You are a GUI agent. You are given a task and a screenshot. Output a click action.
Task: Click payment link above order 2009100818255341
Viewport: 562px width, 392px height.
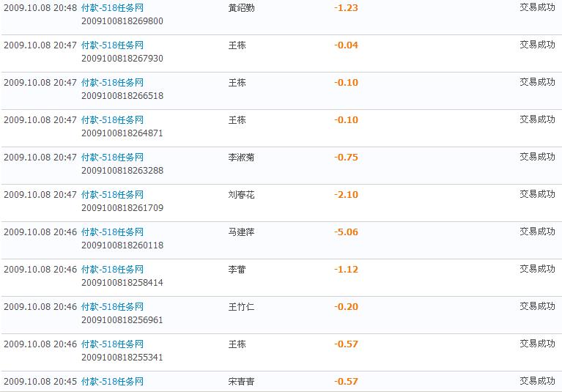pos(112,344)
